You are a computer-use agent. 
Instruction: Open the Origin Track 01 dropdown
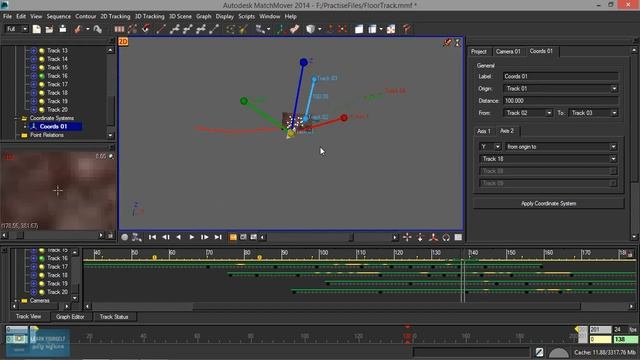tap(613, 89)
